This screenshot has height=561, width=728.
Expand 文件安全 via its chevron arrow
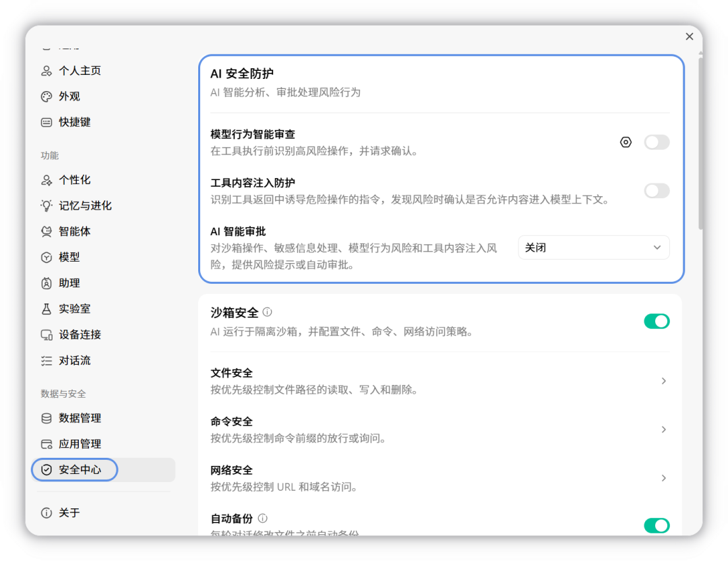(663, 381)
